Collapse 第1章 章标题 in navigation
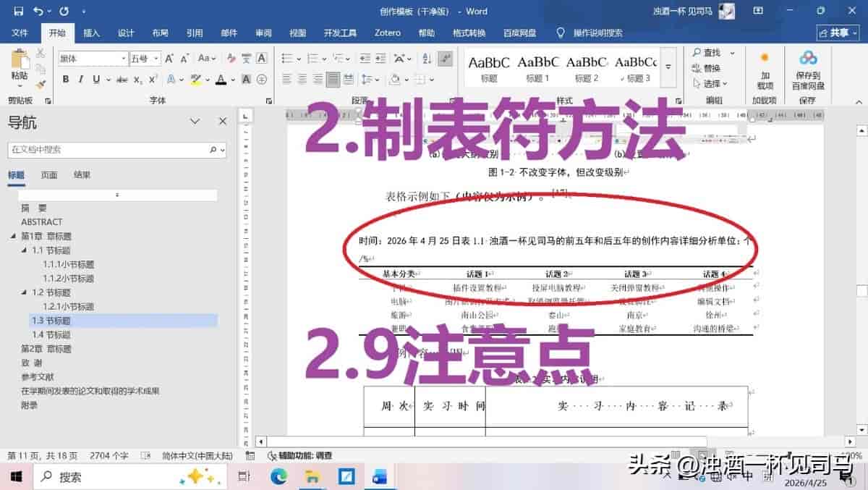Screen dimensions: 868x490 [x=13, y=237]
